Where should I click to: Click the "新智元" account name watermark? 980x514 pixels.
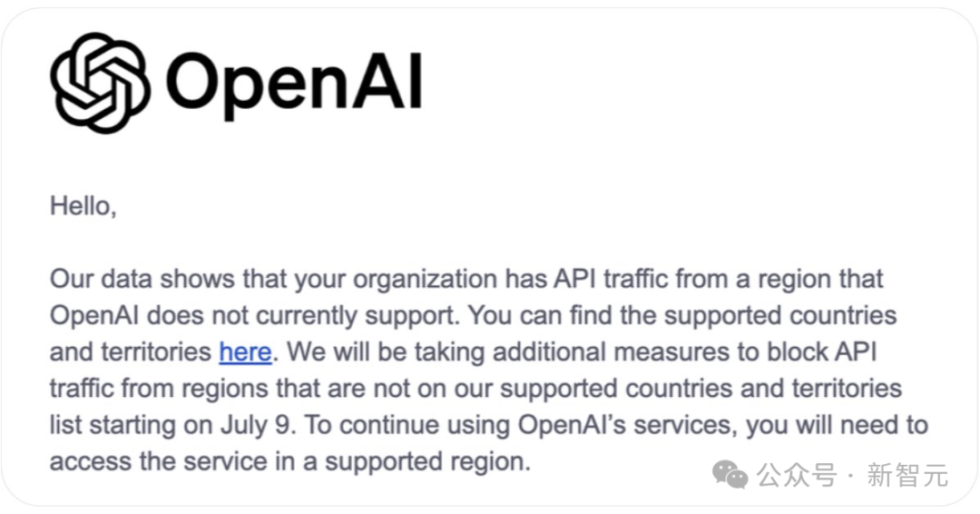[x=907, y=475]
